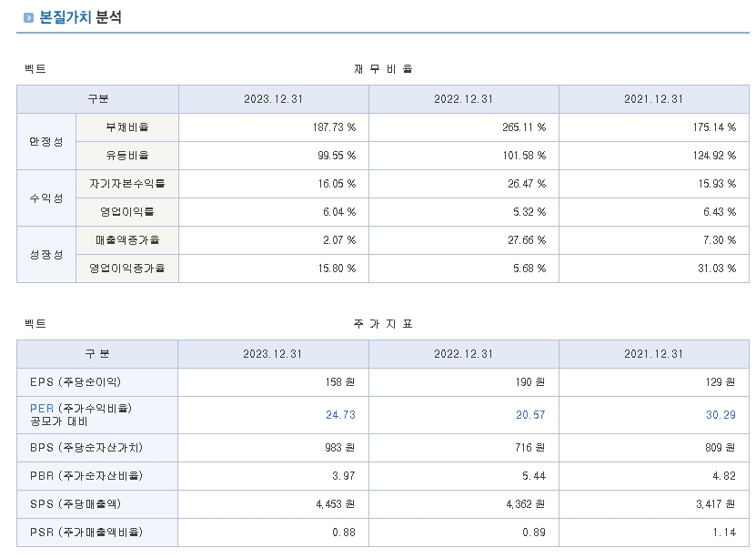The width and height of the screenshot is (756, 558).
Task: Click the 본질가치 분석 heading text
Action: (80, 17)
